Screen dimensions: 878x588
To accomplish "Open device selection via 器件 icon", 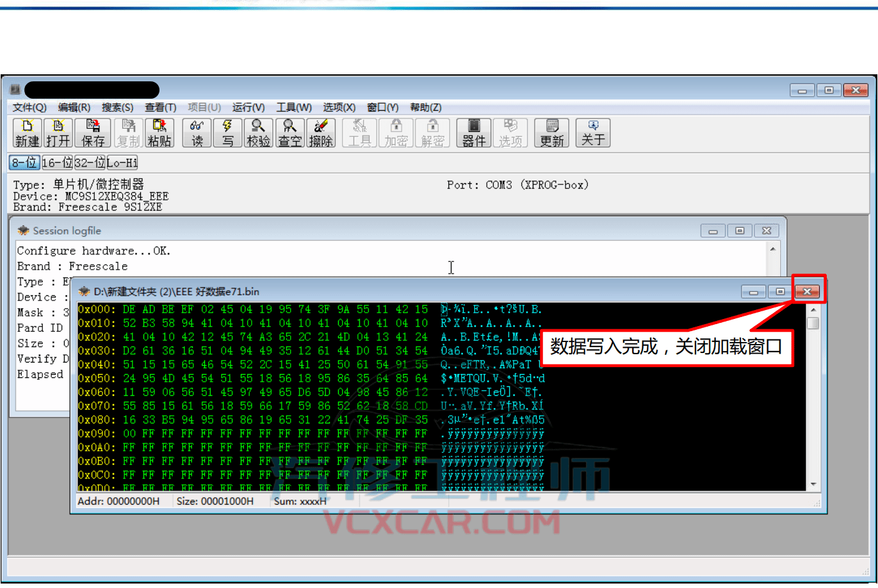I will (474, 133).
